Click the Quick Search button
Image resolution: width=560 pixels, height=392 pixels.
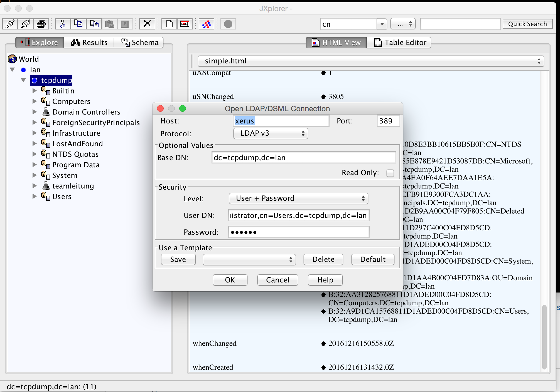[x=527, y=24]
